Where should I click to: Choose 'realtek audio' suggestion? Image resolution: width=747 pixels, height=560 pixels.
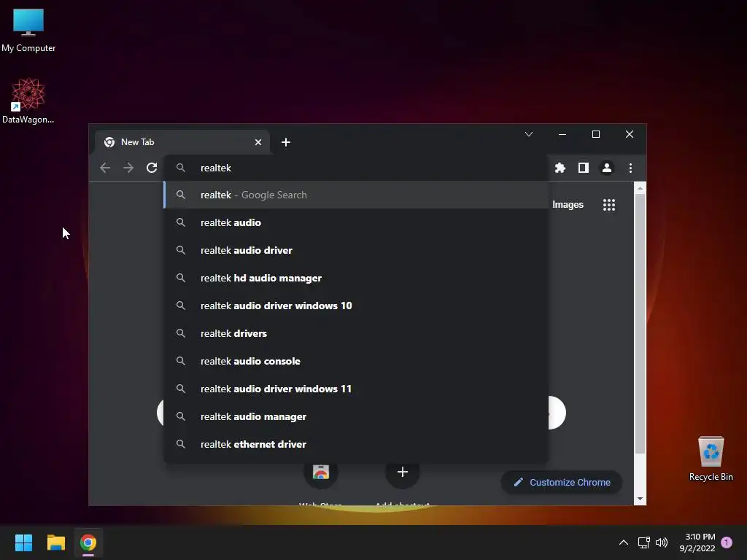[355, 222]
